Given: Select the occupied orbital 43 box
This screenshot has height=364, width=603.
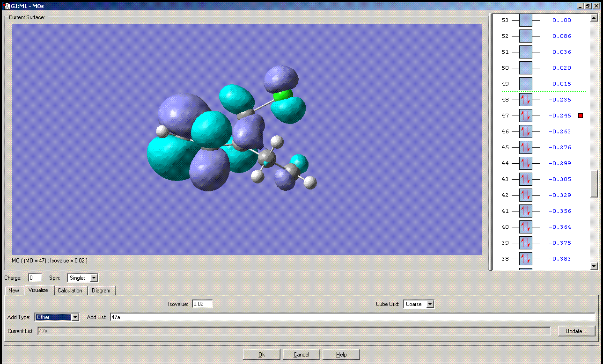Looking at the screenshot, I should coord(526,179).
